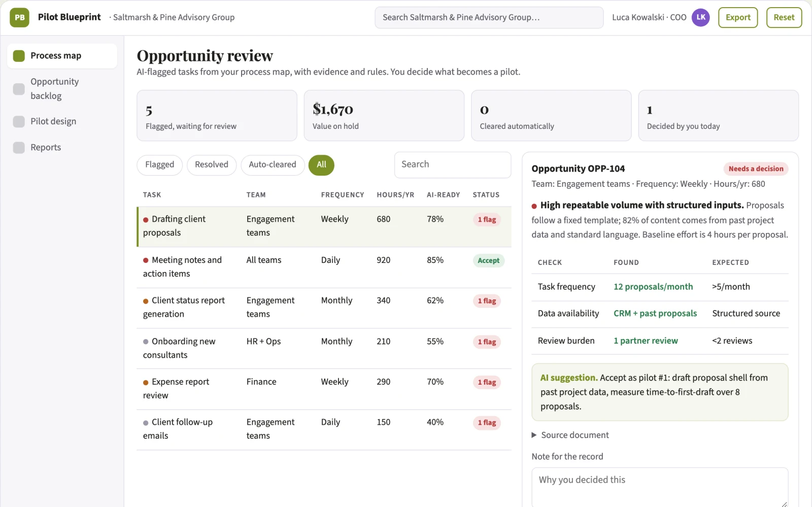Screen dimensions: 812x507
Task: Click the Value on hold card
Action: [384, 116]
